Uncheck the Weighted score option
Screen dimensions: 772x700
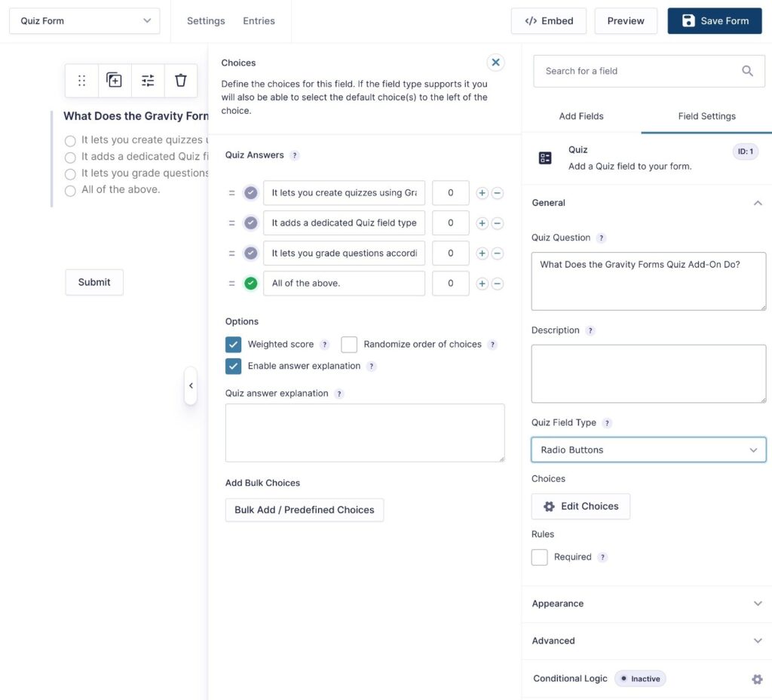pyautogui.click(x=233, y=344)
